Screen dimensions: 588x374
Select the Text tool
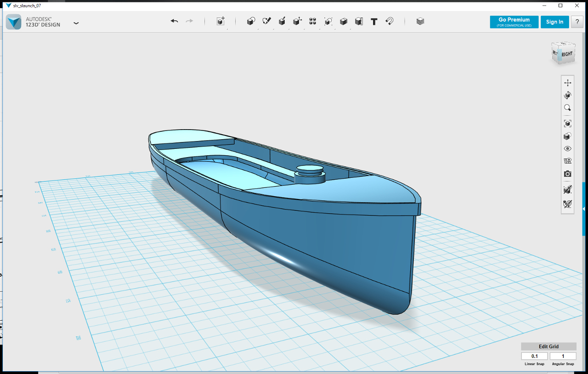click(x=374, y=21)
